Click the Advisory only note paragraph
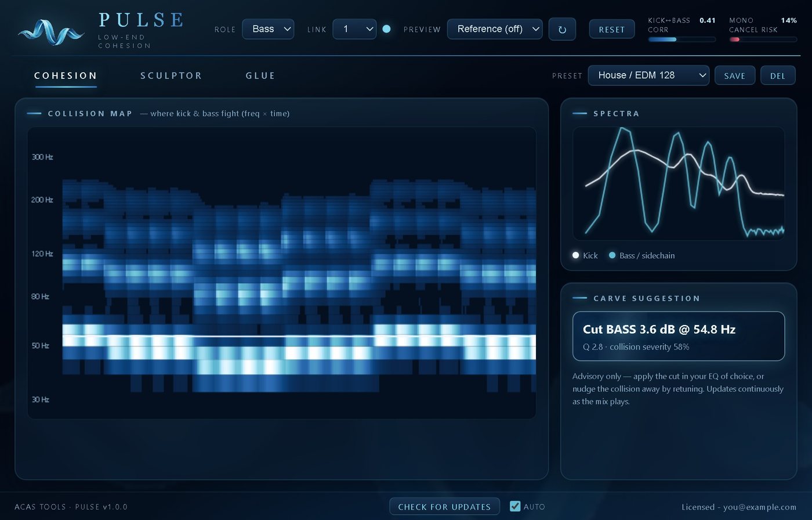812x520 pixels. click(678, 389)
